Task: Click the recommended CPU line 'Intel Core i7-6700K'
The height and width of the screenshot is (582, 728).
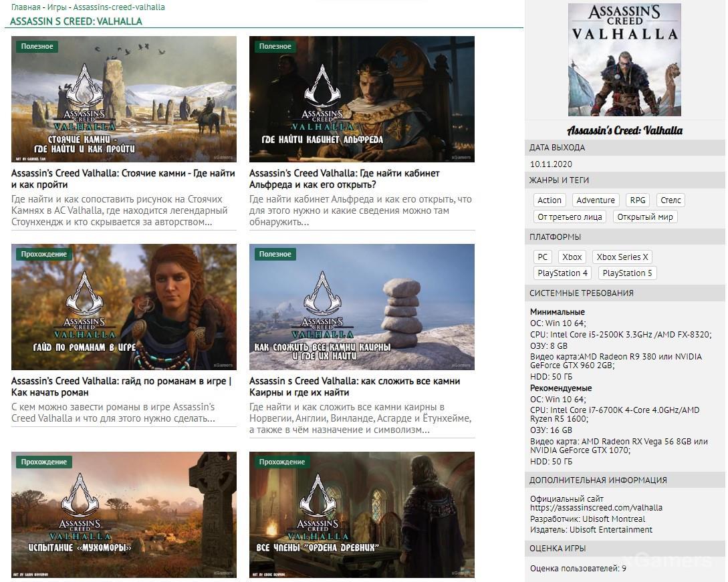Action: (x=615, y=414)
